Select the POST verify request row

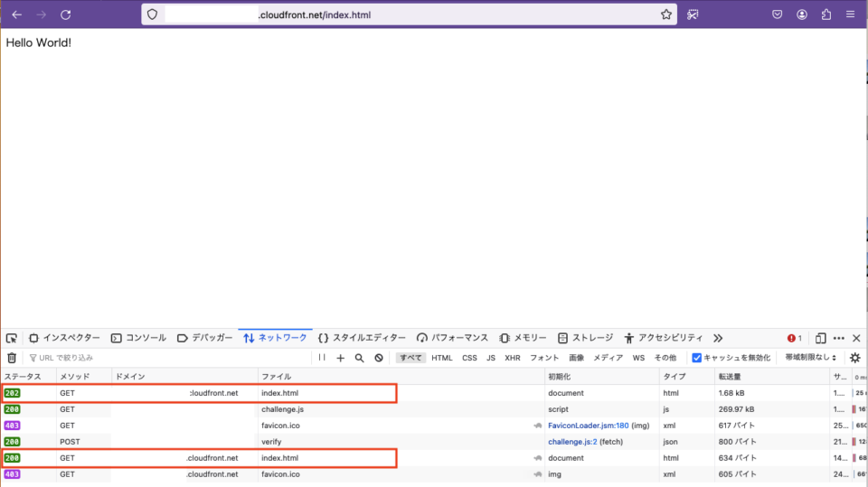pyautogui.click(x=434, y=442)
